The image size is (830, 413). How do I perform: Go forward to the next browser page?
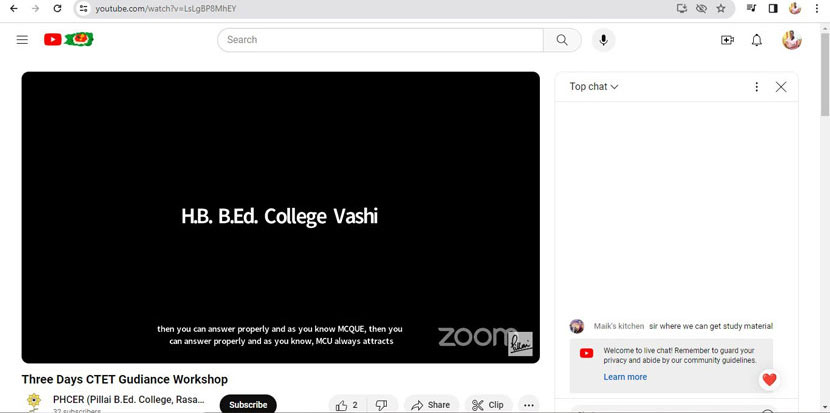35,8
